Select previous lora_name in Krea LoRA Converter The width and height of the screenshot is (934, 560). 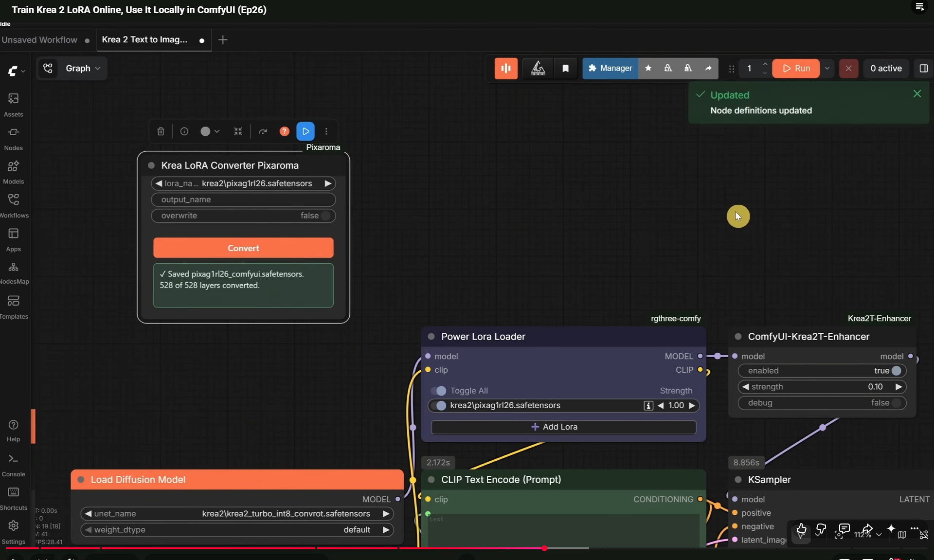click(x=159, y=183)
